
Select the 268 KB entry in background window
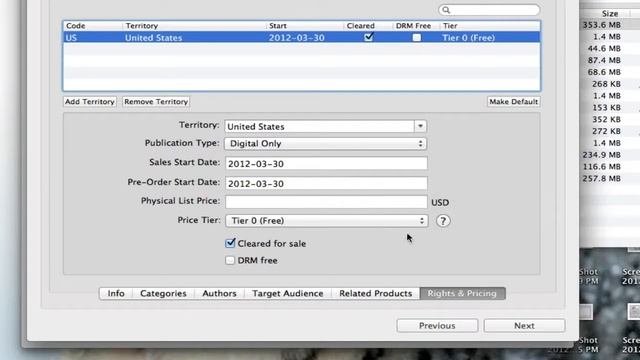click(607, 84)
